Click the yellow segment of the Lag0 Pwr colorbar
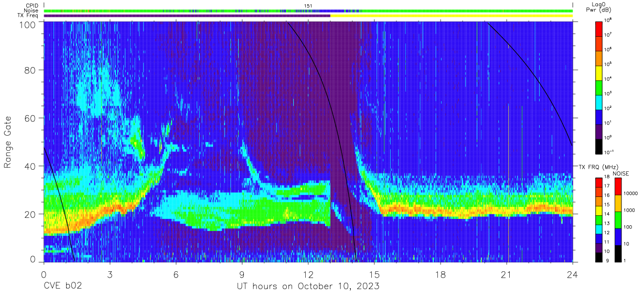 (599, 72)
